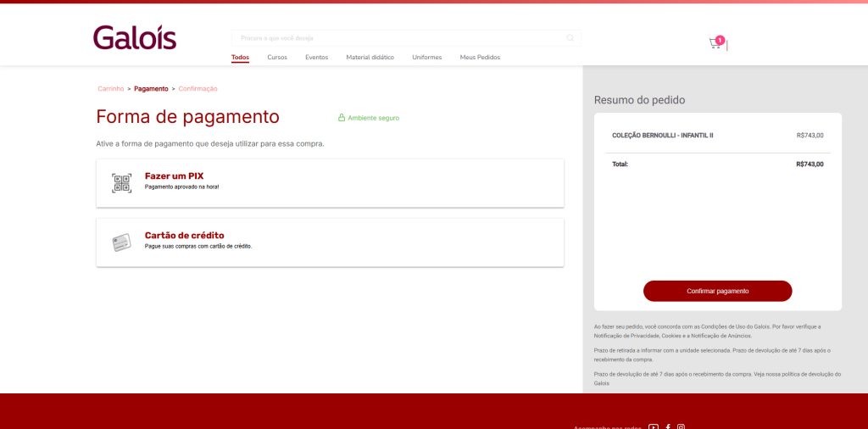Open the shopping cart icon
Screen dimensions: 868x429
click(x=715, y=43)
